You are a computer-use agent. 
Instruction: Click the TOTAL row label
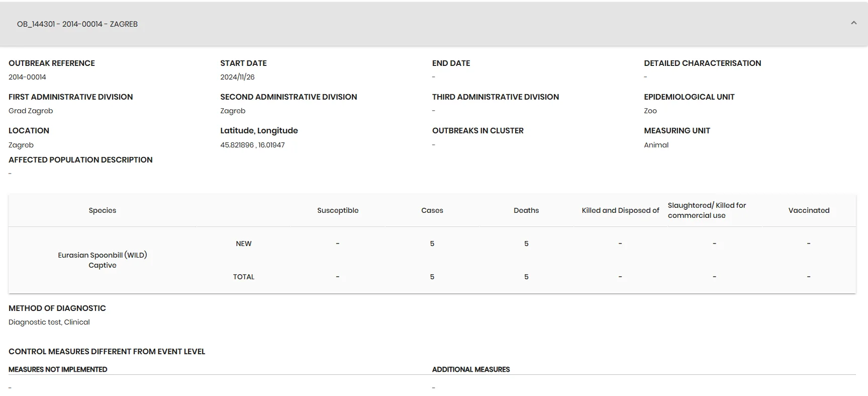pyautogui.click(x=244, y=277)
